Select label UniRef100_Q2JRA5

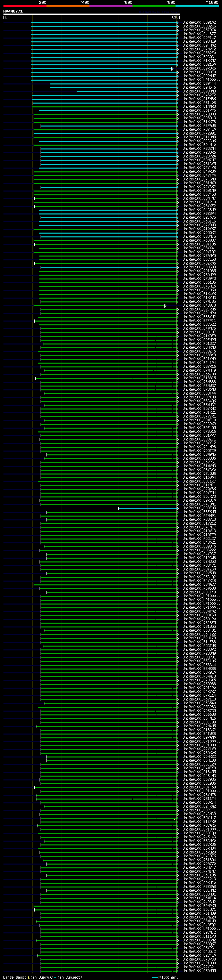(199, 309)
